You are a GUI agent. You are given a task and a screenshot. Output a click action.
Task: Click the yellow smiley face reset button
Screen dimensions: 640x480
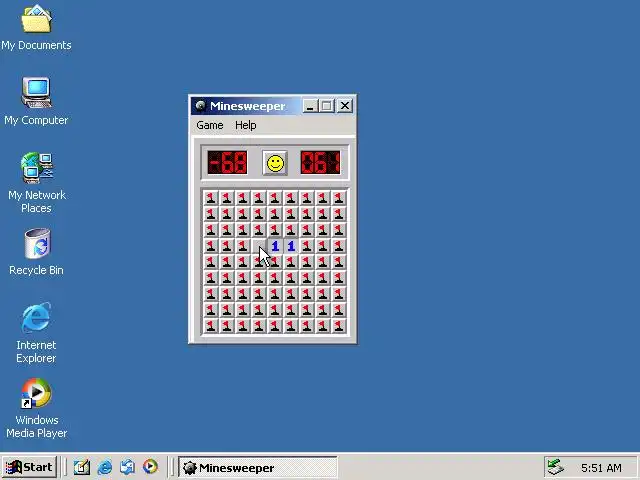(275, 163)
